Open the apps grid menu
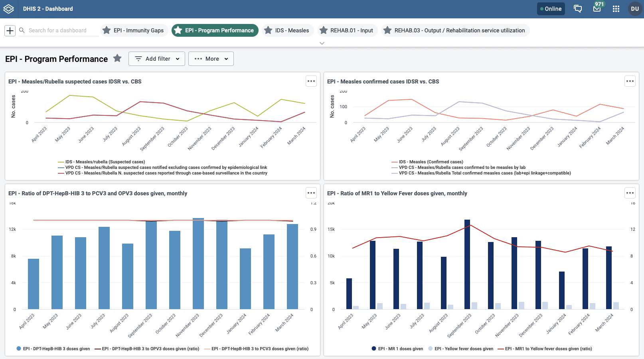This screenshot has width=644, height=359. pos(616,9)
